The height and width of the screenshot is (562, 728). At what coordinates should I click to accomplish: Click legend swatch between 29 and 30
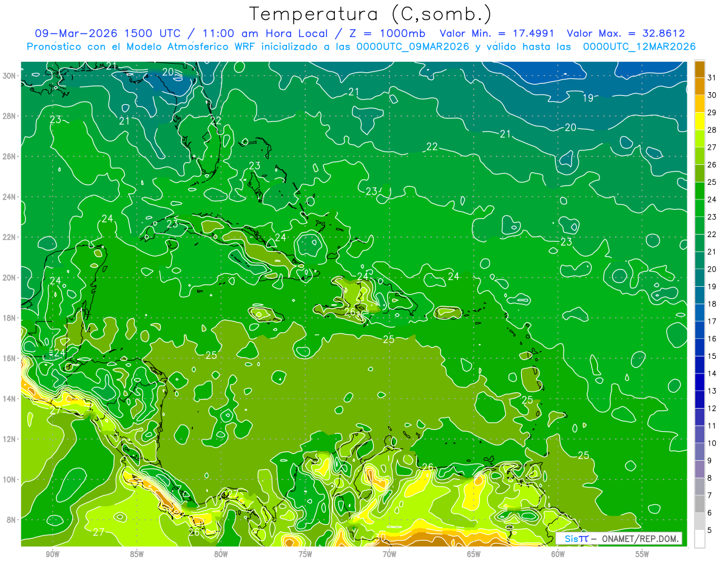click(699, 104)
